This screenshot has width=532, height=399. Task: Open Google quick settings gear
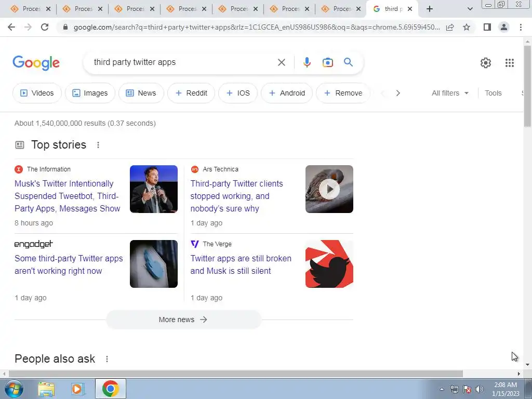486,63
